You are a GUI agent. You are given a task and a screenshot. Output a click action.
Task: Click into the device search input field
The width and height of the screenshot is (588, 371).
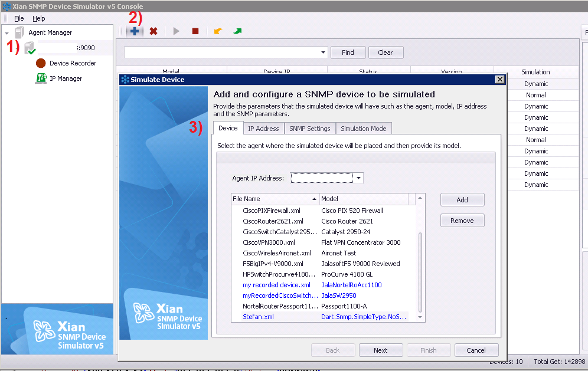point(221,52)
